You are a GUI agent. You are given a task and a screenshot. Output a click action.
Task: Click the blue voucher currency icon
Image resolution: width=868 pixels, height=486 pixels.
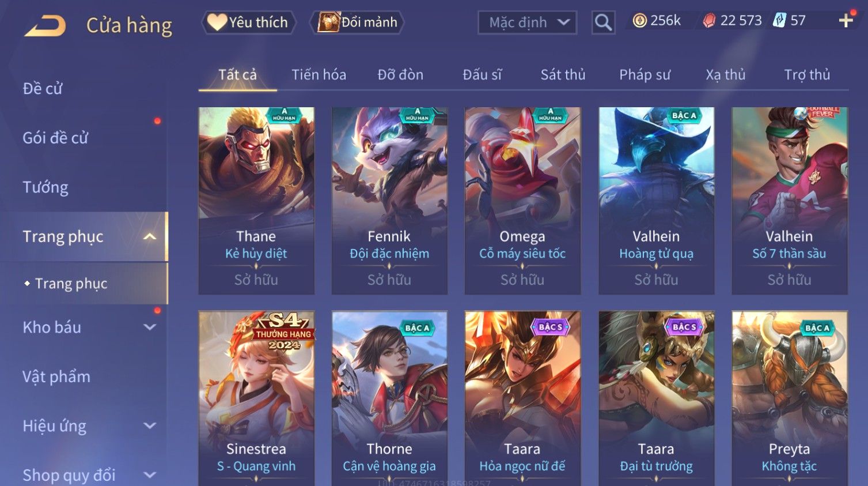click(x=779, y=21)
